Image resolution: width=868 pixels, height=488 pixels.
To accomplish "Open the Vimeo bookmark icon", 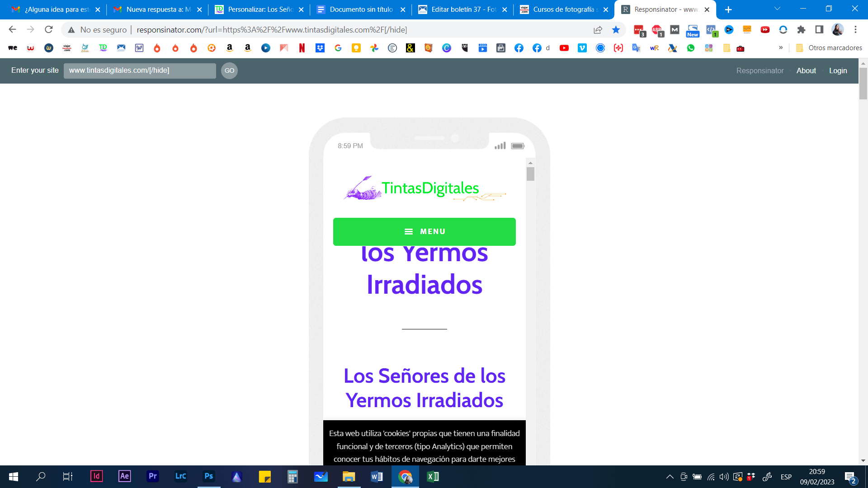I will pos(582,48).
